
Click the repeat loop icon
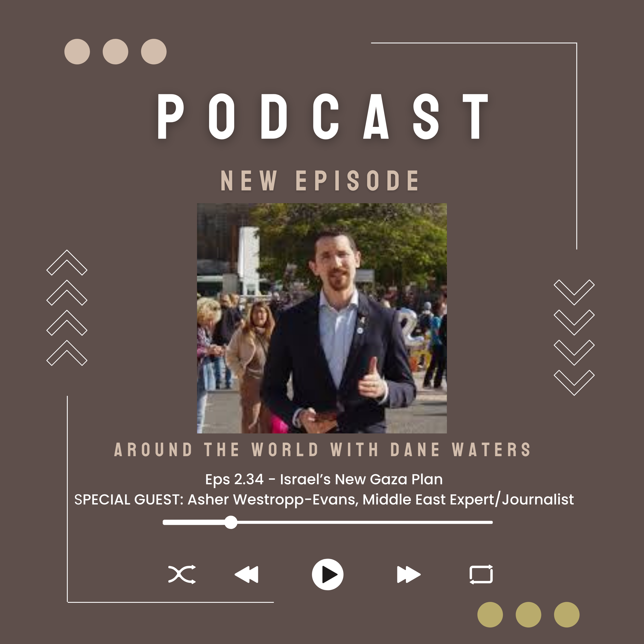(481, 574)
